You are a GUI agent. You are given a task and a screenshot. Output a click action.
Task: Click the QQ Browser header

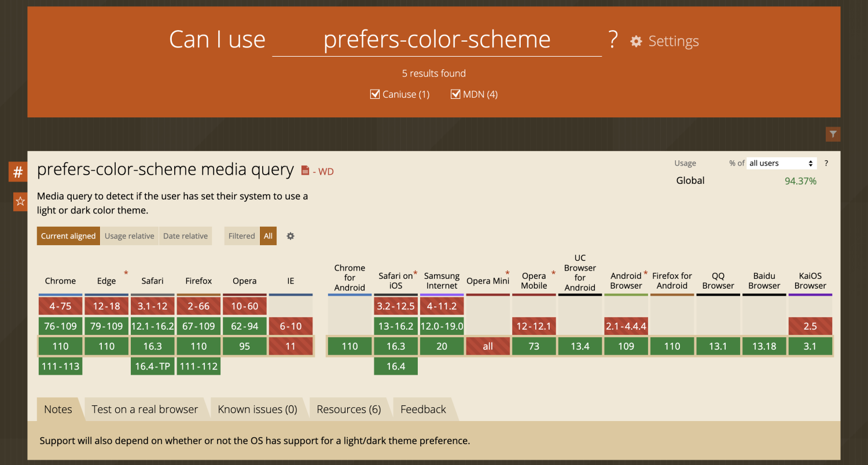[x=718, y=281]
